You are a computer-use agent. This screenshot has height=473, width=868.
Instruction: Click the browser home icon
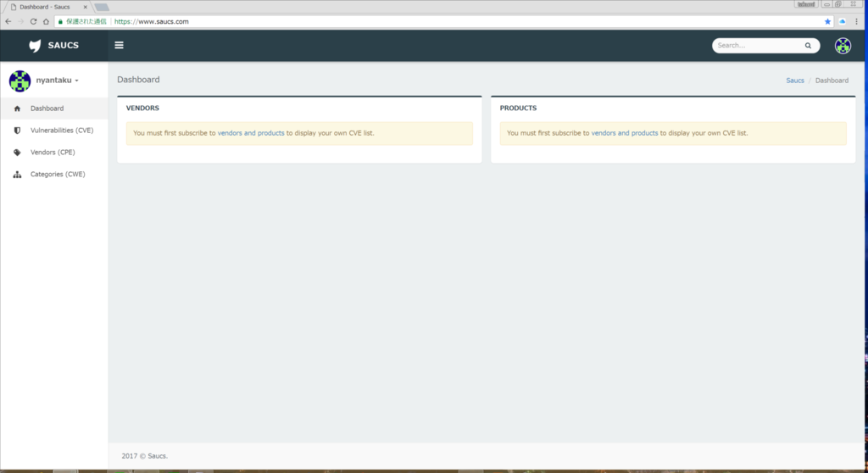point(46,21)
